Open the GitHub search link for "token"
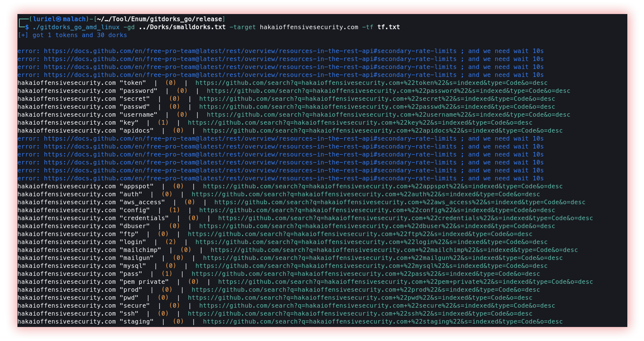 click(371, 83)
